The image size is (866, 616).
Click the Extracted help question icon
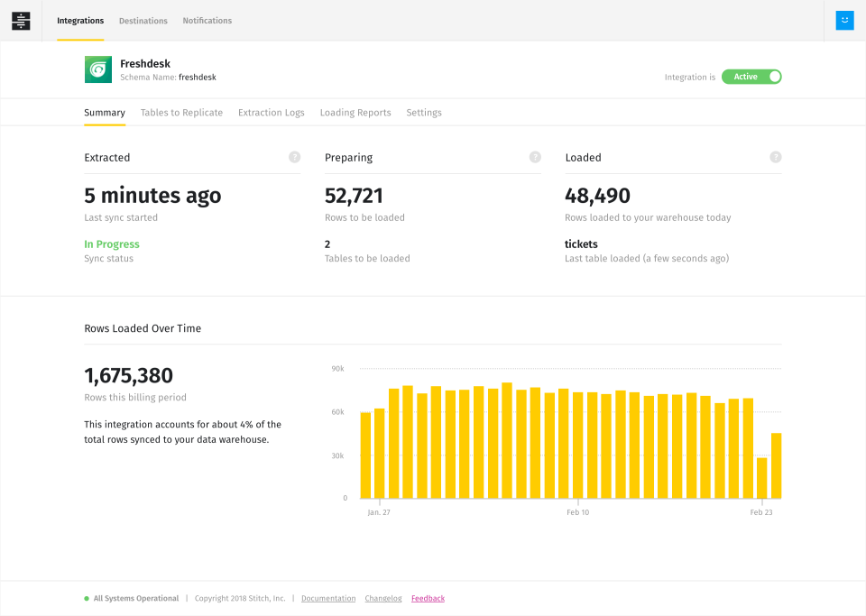coord(294,157)
